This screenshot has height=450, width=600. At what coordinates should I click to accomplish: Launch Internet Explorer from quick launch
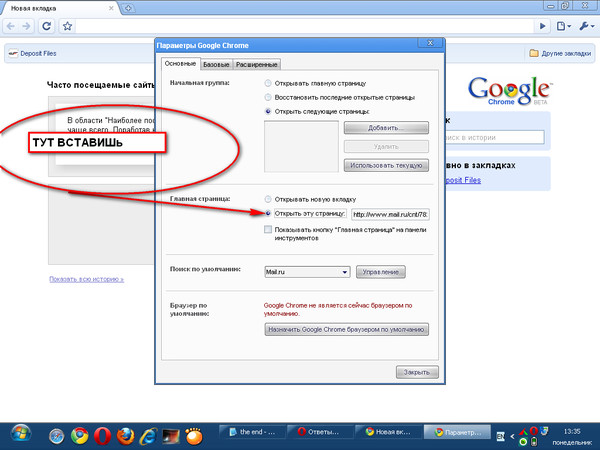[x=148, y=436]
